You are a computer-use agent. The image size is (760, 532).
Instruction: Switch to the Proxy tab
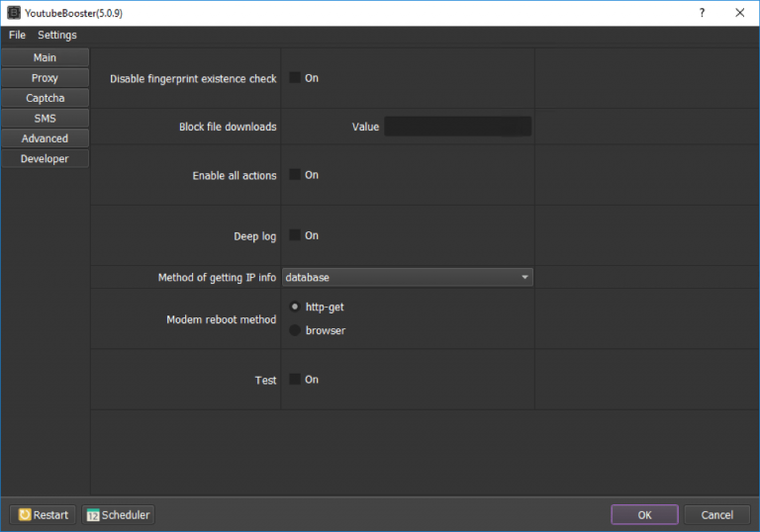[46, 78]
